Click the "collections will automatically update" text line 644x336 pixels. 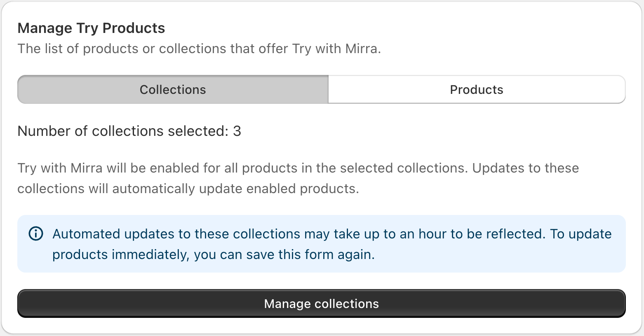coord(188,189)
